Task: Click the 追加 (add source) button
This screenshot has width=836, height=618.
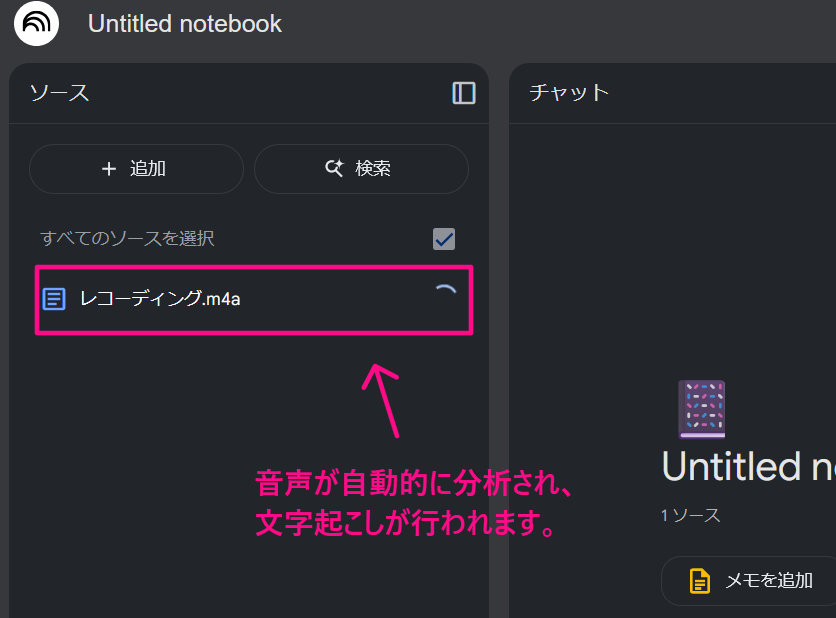Action: (136, 168)
